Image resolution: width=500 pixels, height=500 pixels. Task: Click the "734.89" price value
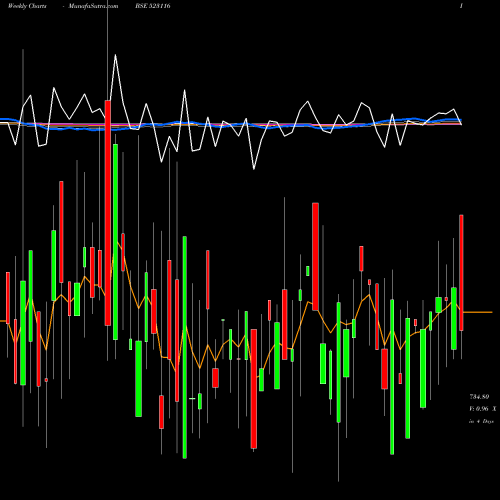click(479, 397)
